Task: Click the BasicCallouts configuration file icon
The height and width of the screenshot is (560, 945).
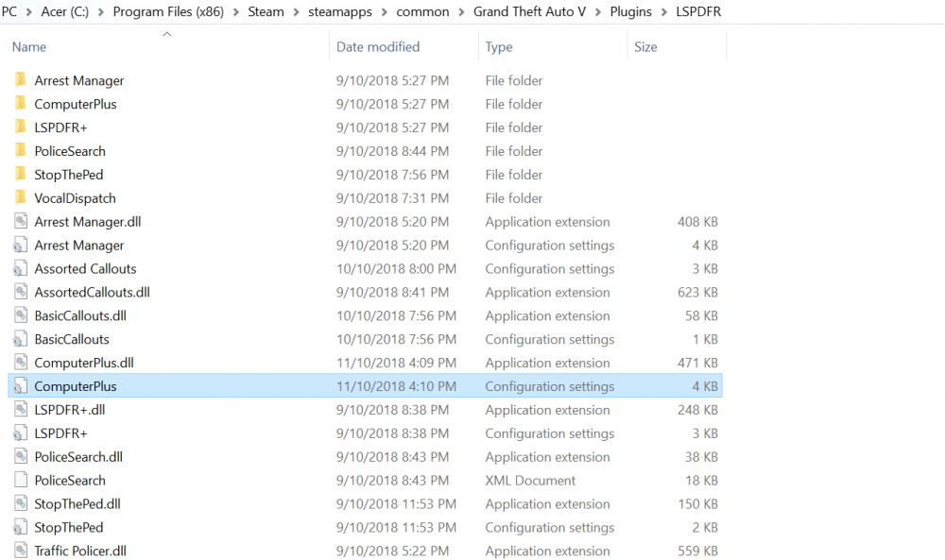Action: click(21, 339)
